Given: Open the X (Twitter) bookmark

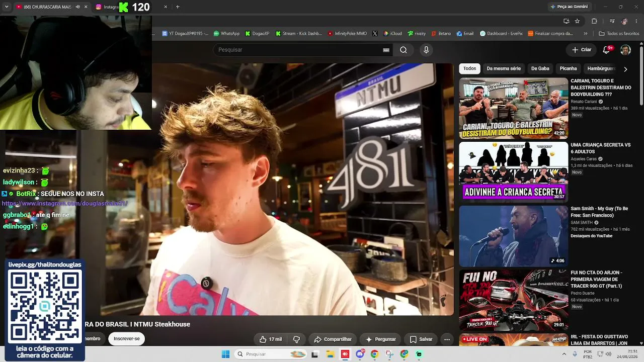Looking at the screenshot, I should (375, 34).
